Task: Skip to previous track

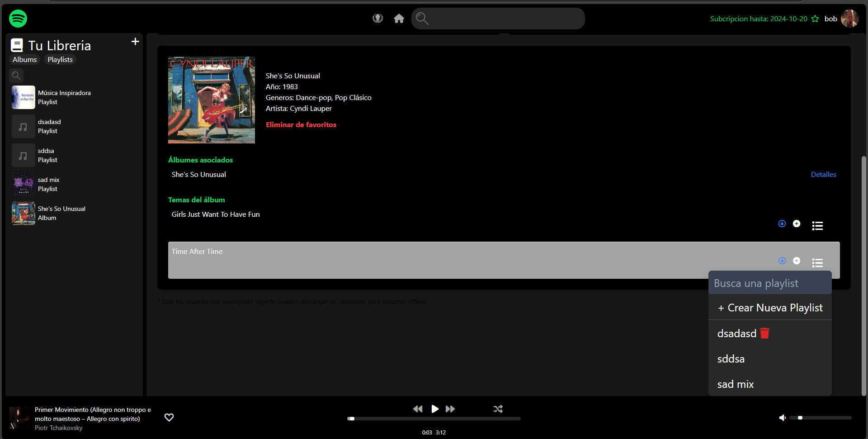Action: coord(418,409)
